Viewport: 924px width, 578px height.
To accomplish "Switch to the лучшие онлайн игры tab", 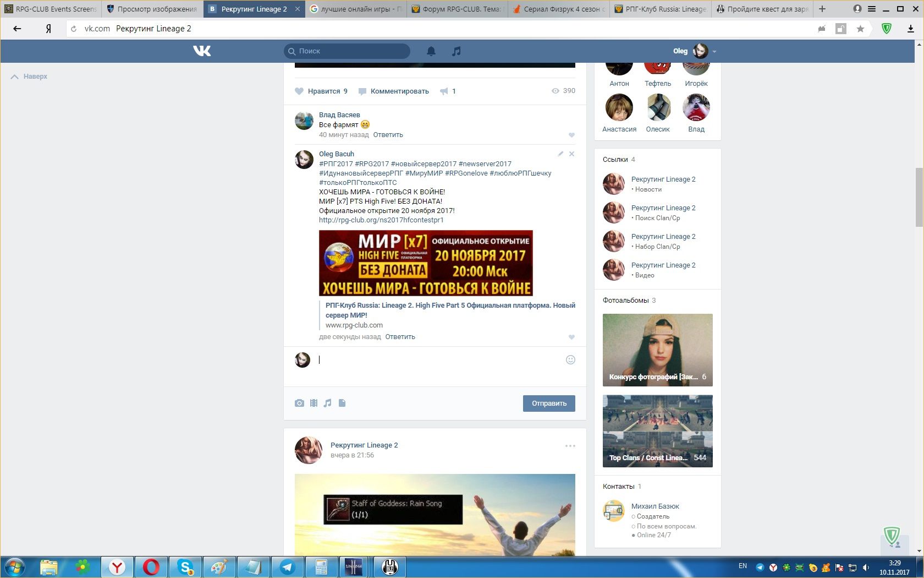I will click(355, 9).
